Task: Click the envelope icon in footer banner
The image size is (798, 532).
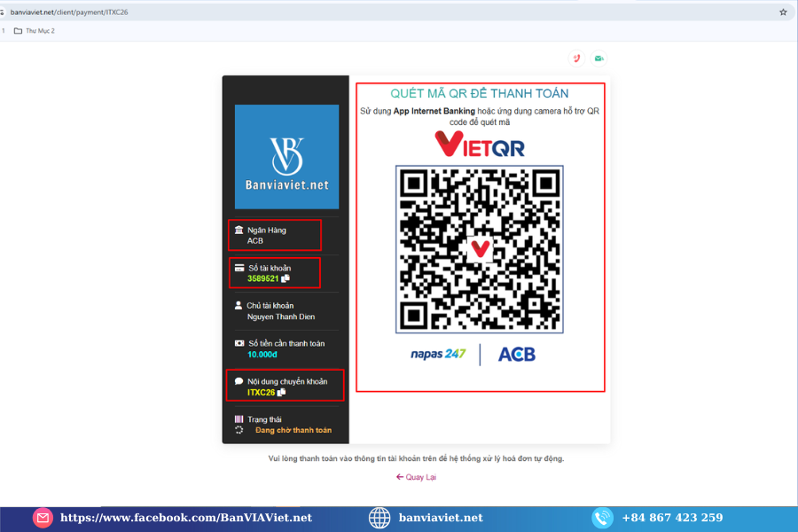Action: (43, 518)
